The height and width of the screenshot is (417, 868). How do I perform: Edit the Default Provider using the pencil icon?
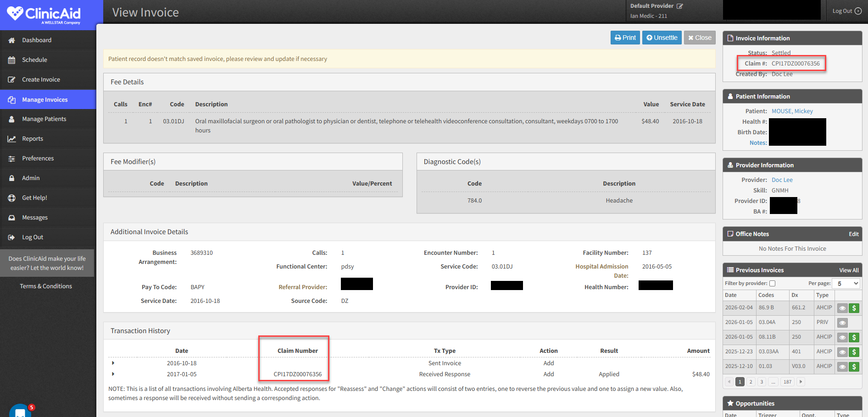680,6
